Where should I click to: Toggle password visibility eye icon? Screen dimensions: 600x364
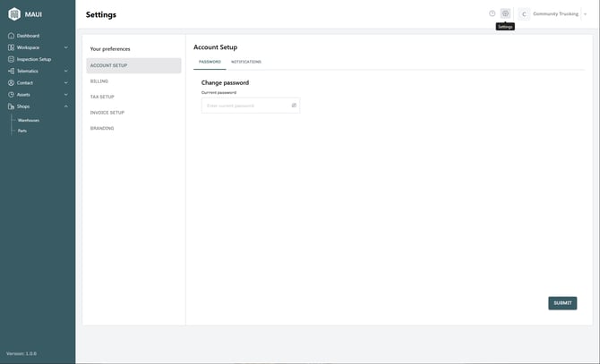pos(294,106)
